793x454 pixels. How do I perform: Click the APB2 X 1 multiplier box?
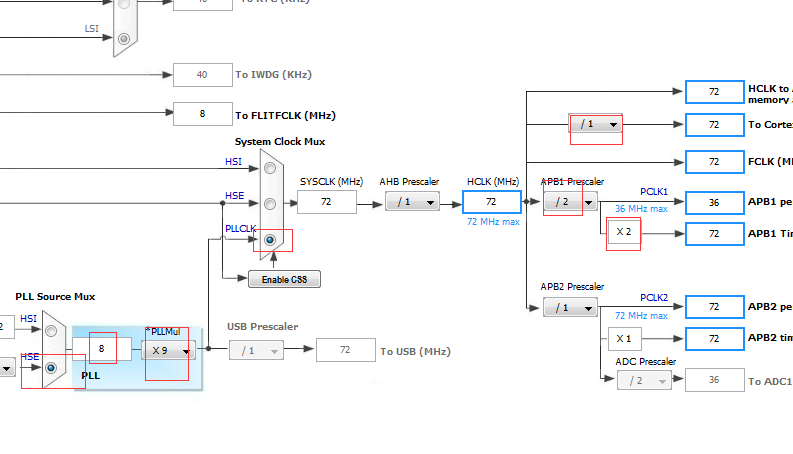[x=624, y=339]
